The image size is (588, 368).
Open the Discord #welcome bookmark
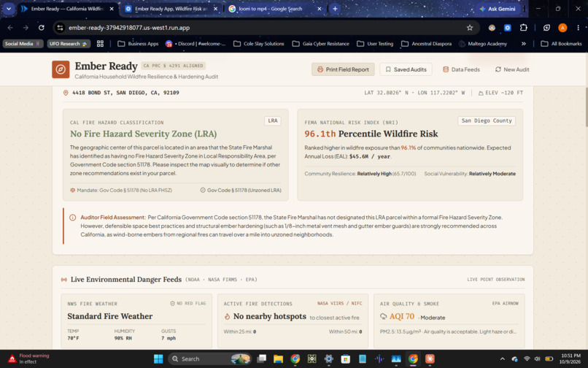pos(196,44)
